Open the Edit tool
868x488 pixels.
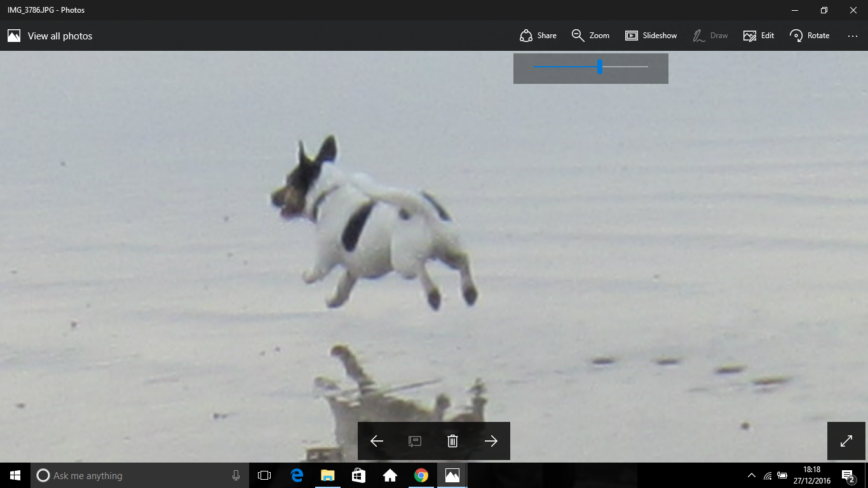[x=758, y=36]
